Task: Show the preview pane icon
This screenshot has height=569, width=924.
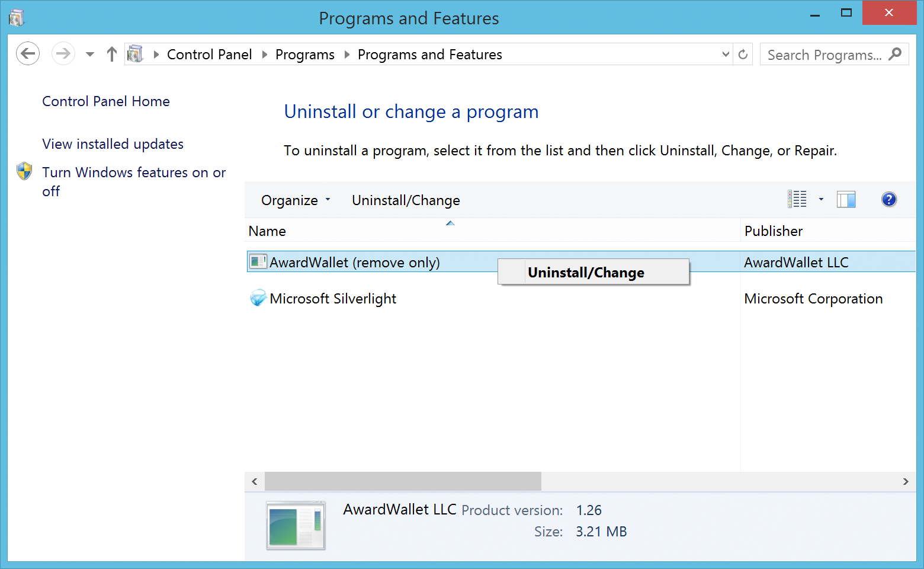Action: (846, 200)
